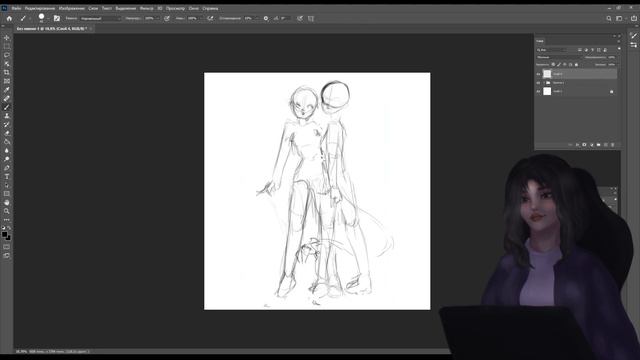Open symmetry paint options butterfly icon

point(311,18)
